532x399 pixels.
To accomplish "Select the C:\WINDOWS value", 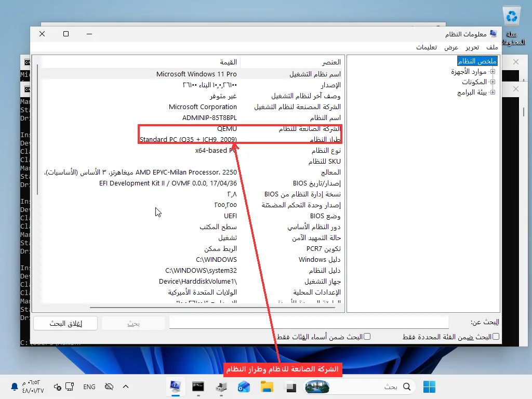I will [x=216, y=260].
